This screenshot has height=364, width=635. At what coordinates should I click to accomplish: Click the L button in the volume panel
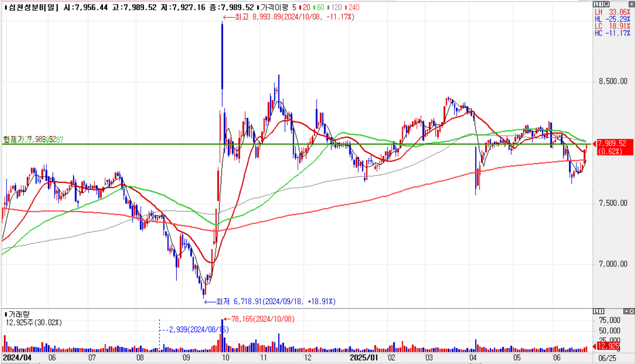pyautogui.click(x=596, y=312)
